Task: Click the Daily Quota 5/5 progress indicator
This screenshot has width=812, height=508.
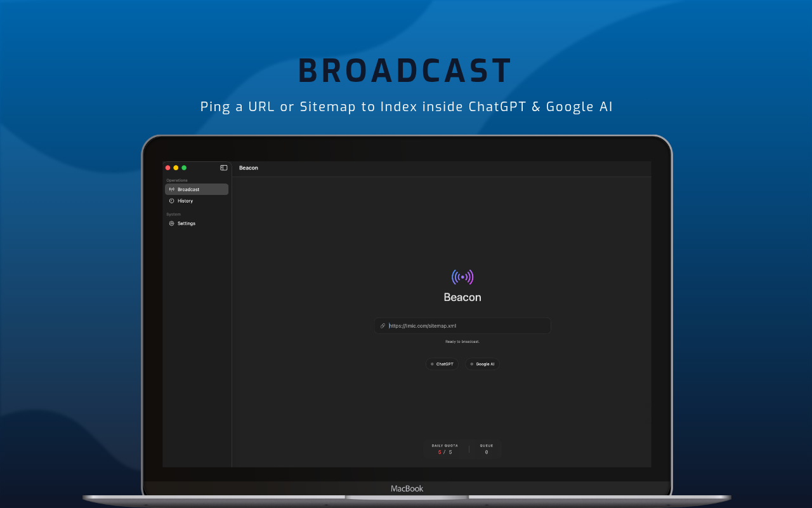Action: point(445,449)
